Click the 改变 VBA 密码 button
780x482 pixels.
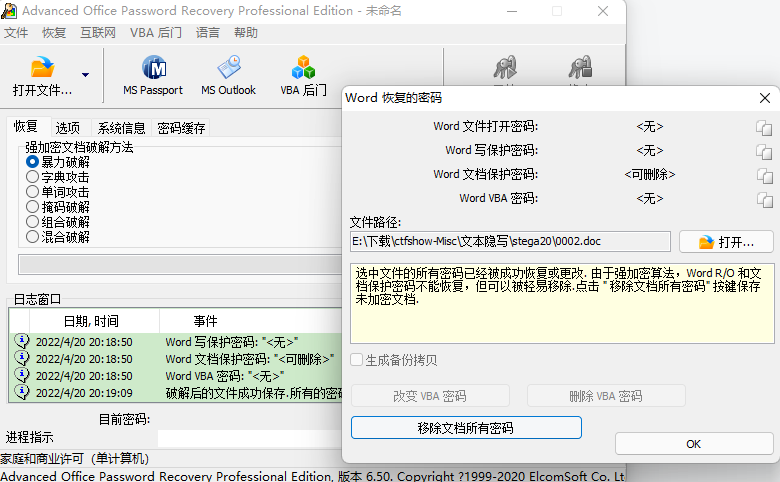430,396
